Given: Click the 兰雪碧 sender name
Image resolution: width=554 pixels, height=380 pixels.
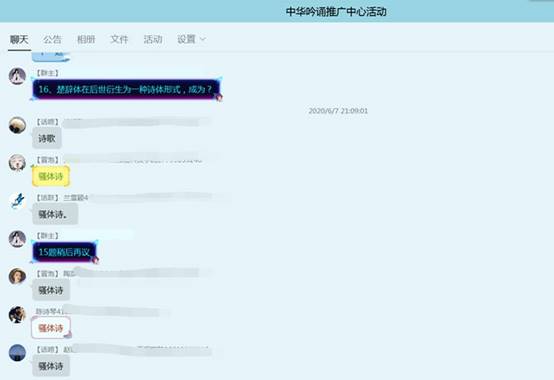Looking at the screenshot, I should click(76, 197).
